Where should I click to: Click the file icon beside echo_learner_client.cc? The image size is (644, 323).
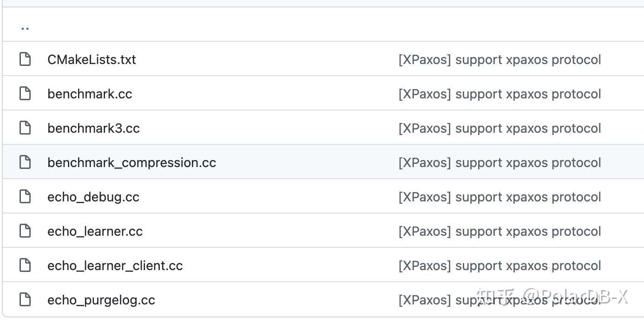25,265
